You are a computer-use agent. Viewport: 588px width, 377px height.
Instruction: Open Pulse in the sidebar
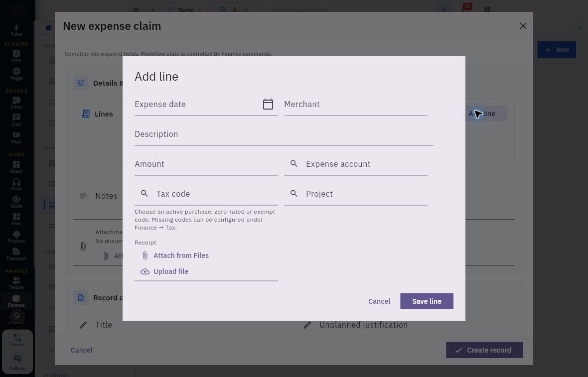[16, 30]
